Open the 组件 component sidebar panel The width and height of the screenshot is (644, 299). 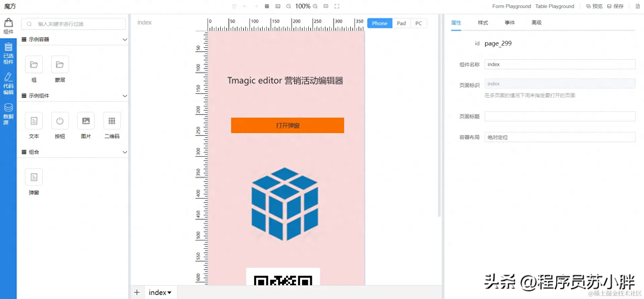coord(8,26)
